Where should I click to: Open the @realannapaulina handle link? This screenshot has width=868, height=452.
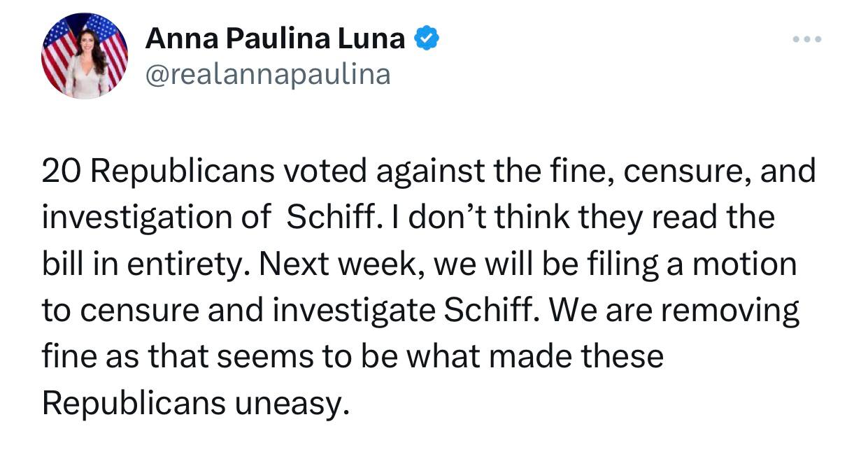pyautogui.click(x=267, y=73)
